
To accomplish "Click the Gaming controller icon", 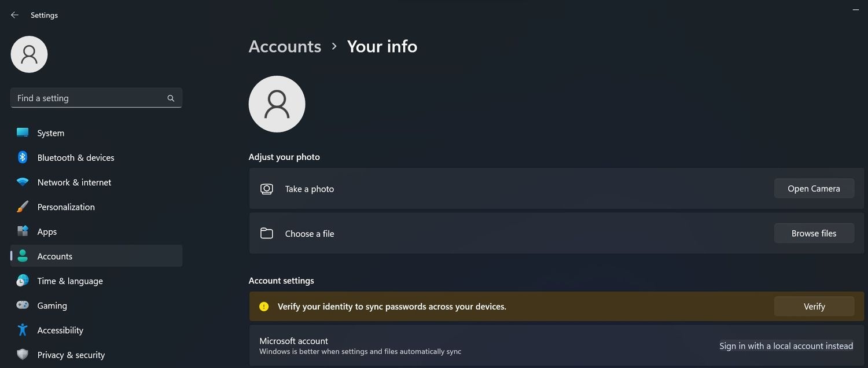I will coord(23,305).
